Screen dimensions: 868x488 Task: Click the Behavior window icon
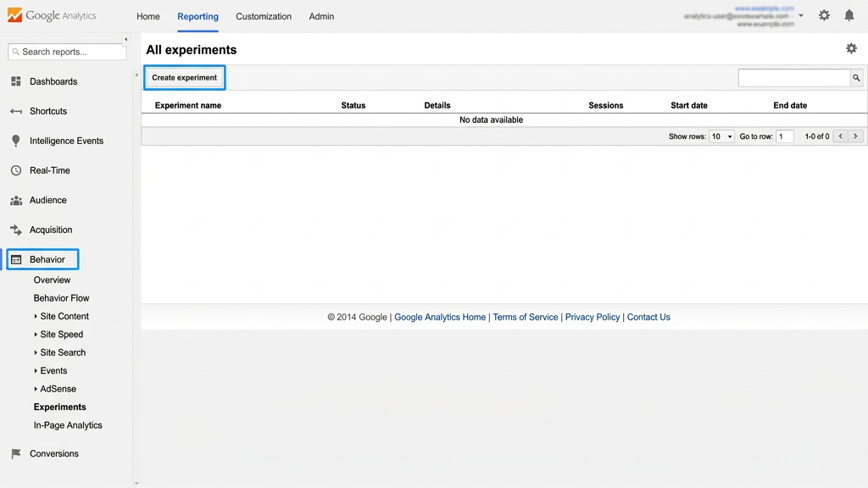tap(16, 259)
